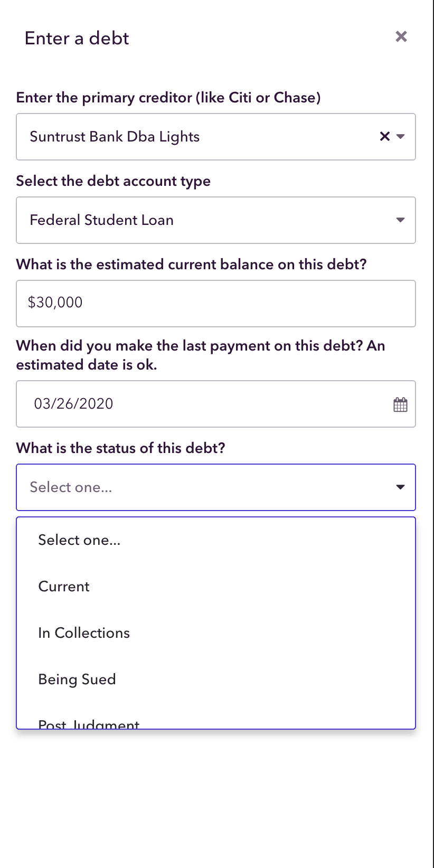Select the Current status option
The width and height of the screenshot is (434, 868).
coord(216,587)
